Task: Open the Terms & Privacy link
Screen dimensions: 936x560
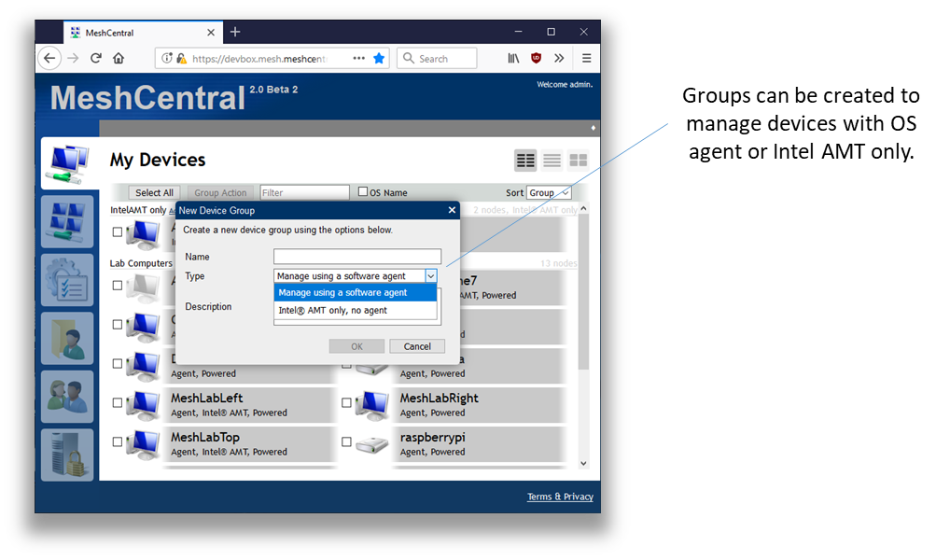Action: click(x=560, y=497)
